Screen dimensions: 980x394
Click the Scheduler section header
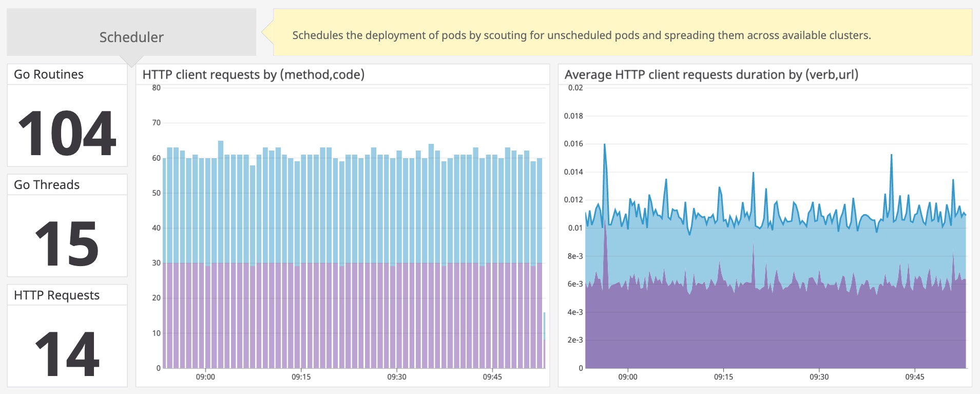[131, 37]
